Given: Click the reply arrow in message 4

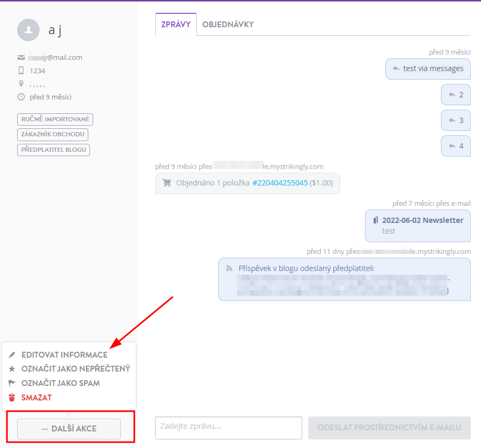Looking at the screenshot, I should 452,146.
